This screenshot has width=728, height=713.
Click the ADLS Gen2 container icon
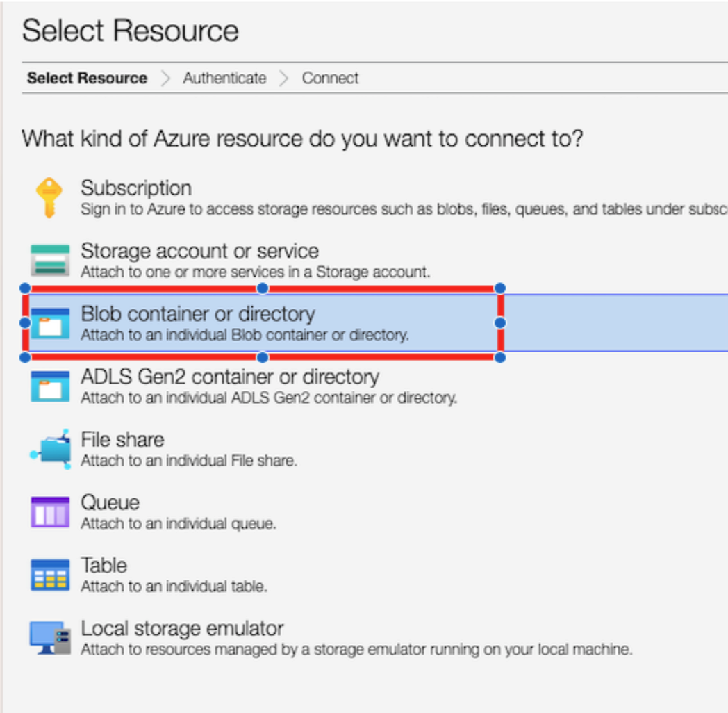[50, 386]
